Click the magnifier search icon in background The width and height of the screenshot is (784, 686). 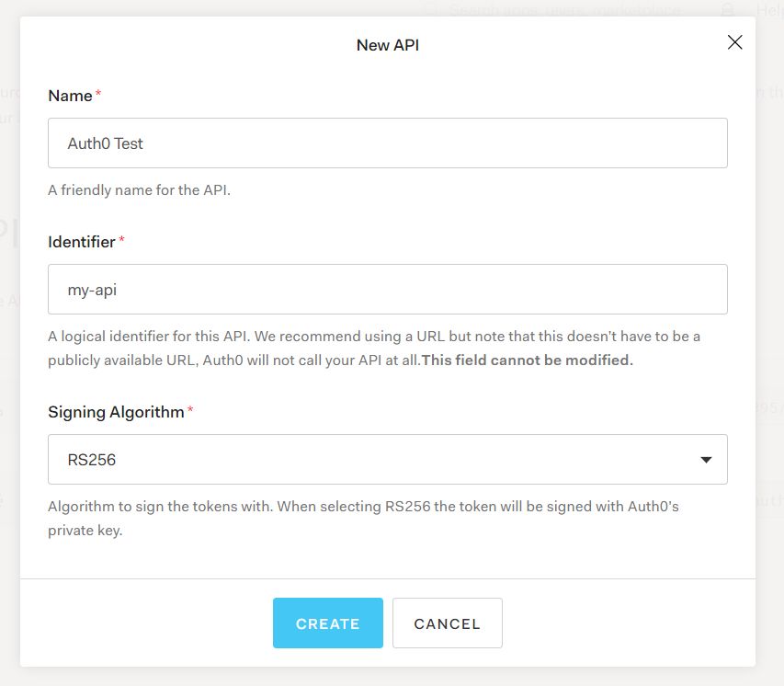433,9
